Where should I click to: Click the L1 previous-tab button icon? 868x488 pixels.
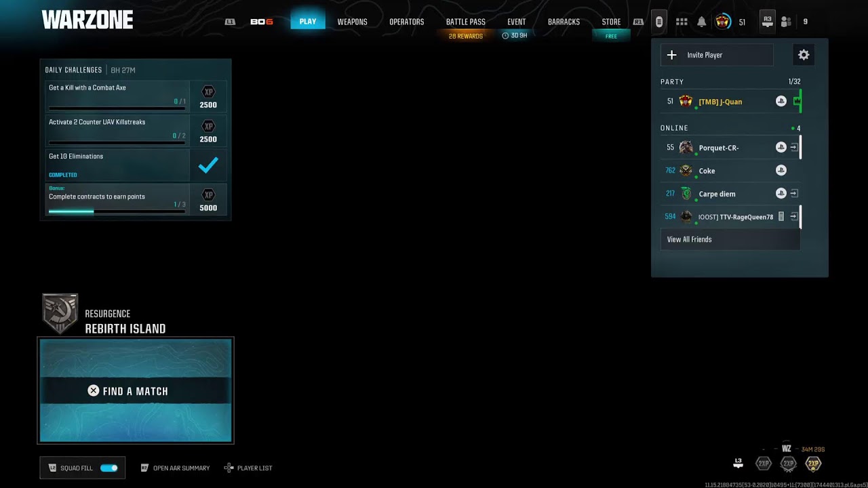[x=230, y=22]
